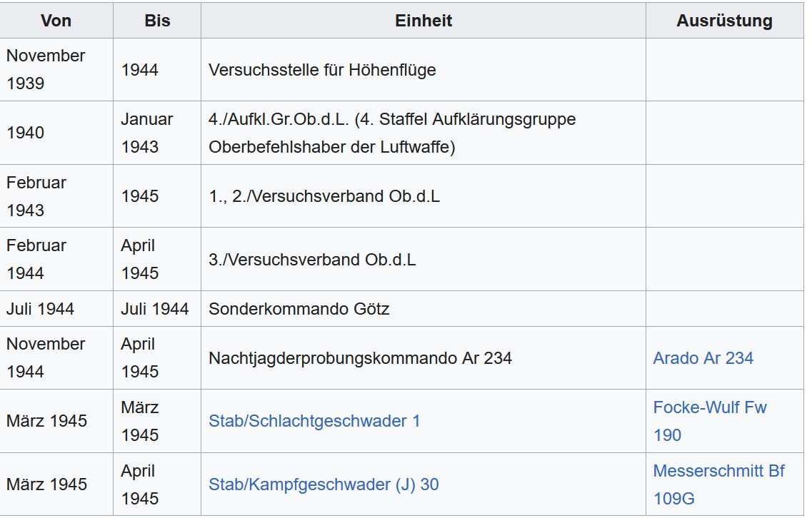The image size is (812, 518).
Task: Open the Stab/Schlachtgeschwader 1 link
Action: point(314,421)
